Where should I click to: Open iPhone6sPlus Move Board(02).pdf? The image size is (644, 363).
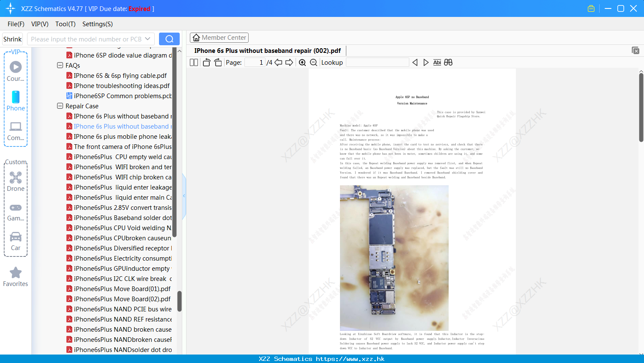coord(119,299)
